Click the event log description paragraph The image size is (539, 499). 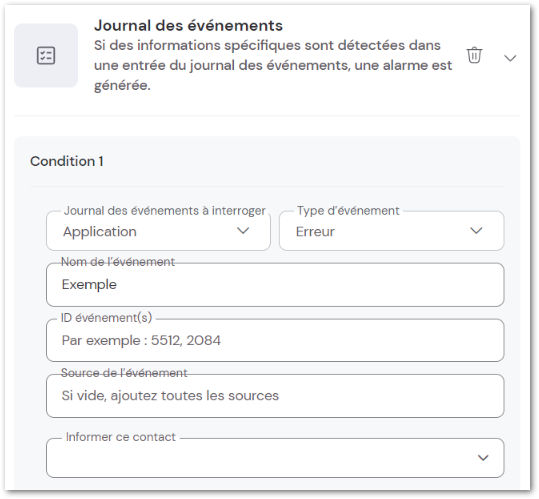[273, 65]
